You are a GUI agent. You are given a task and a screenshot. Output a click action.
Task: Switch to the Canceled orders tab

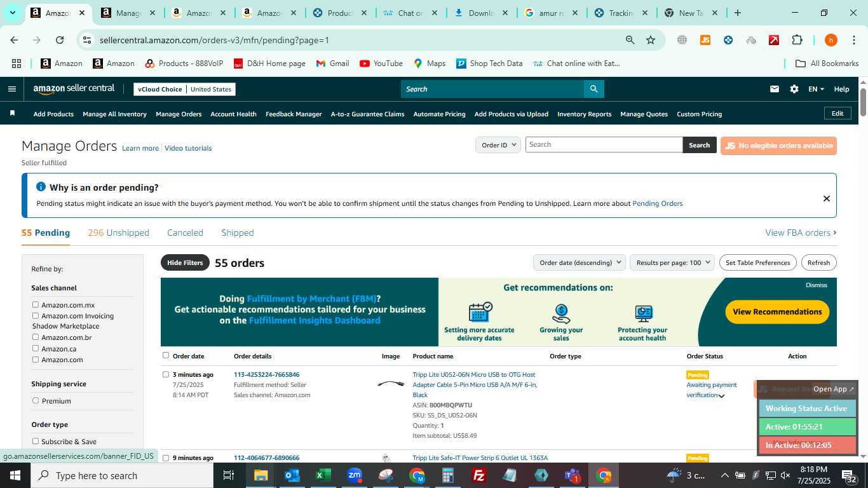[185, 233]
